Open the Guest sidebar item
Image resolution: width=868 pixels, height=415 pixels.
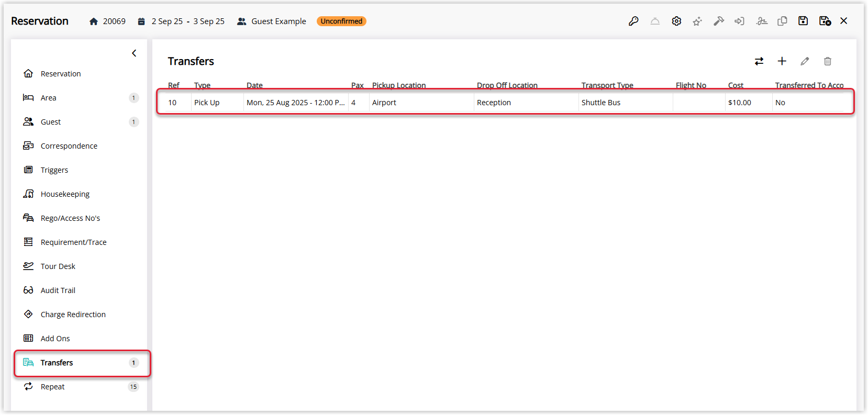(79, 122)
